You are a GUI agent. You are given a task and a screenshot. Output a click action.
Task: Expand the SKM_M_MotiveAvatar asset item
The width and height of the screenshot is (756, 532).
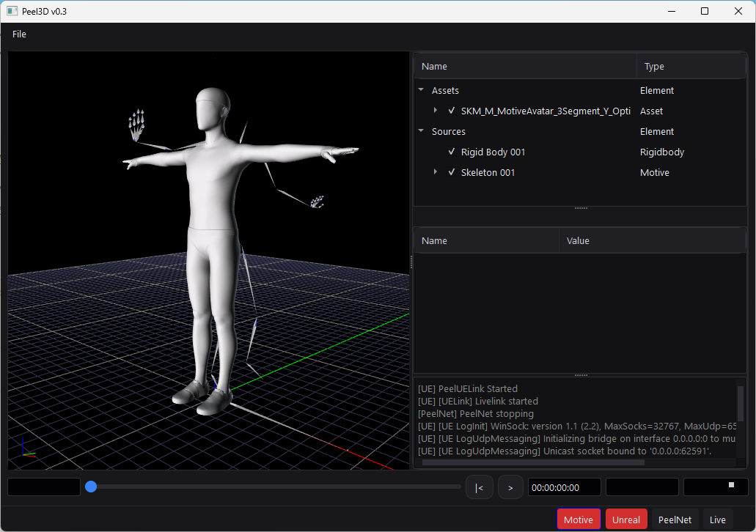436,111
